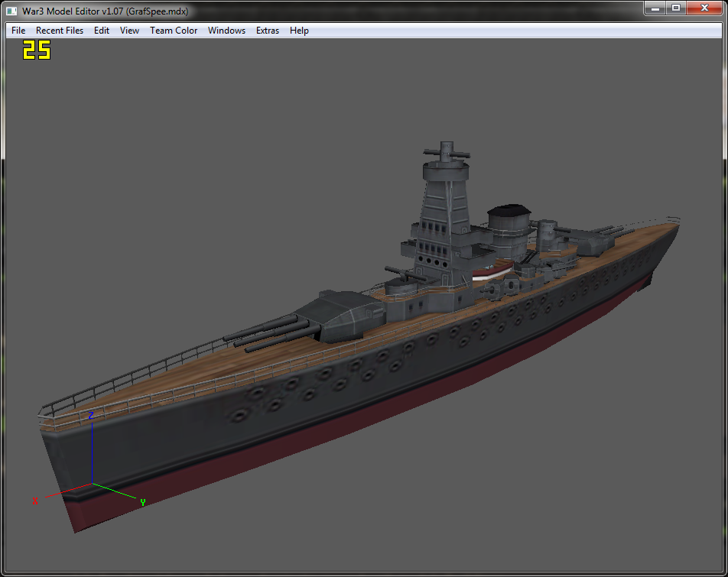Open the Edit menu
The image size is (728, 577).
coord(101,31)
